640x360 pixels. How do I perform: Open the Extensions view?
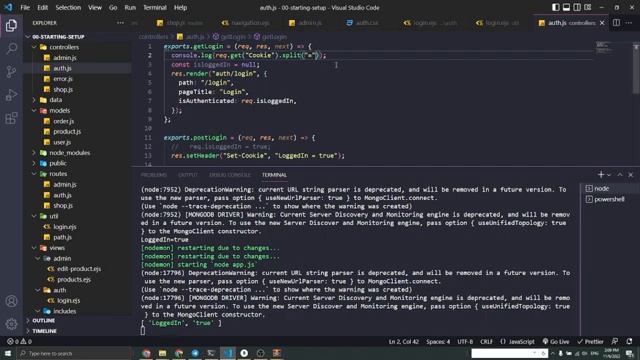(11, 118)
